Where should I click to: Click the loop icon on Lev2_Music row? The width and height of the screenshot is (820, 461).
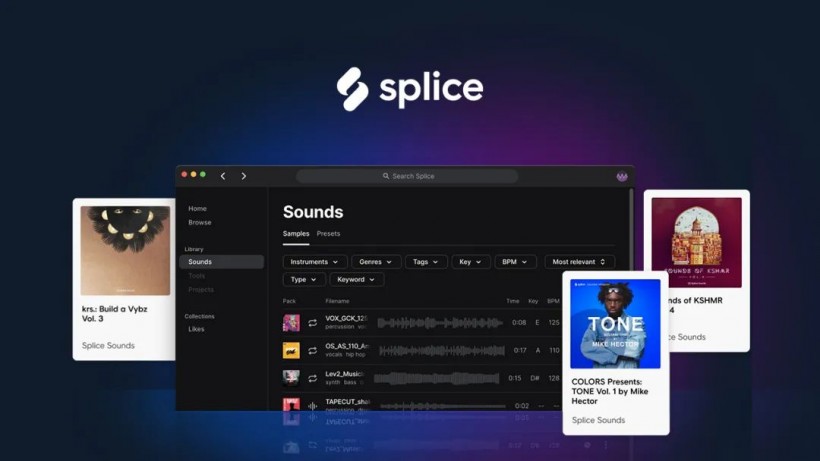(x=312, y=378)
